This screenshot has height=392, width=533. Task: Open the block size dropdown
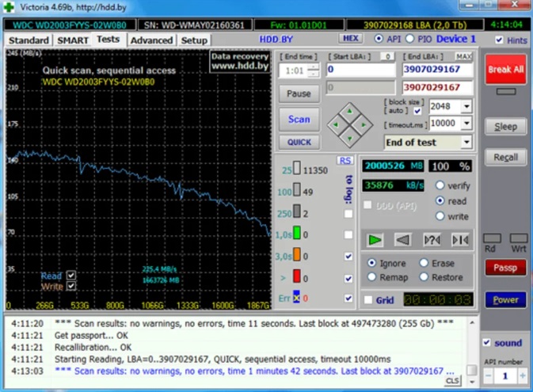coord(466,106)
